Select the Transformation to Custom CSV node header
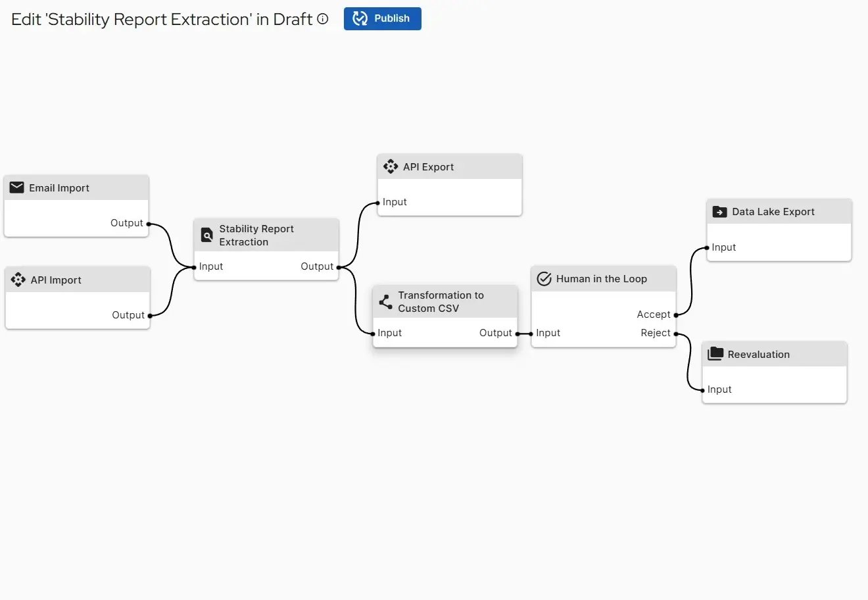This screenshot has height=600, width=868. 445,301
